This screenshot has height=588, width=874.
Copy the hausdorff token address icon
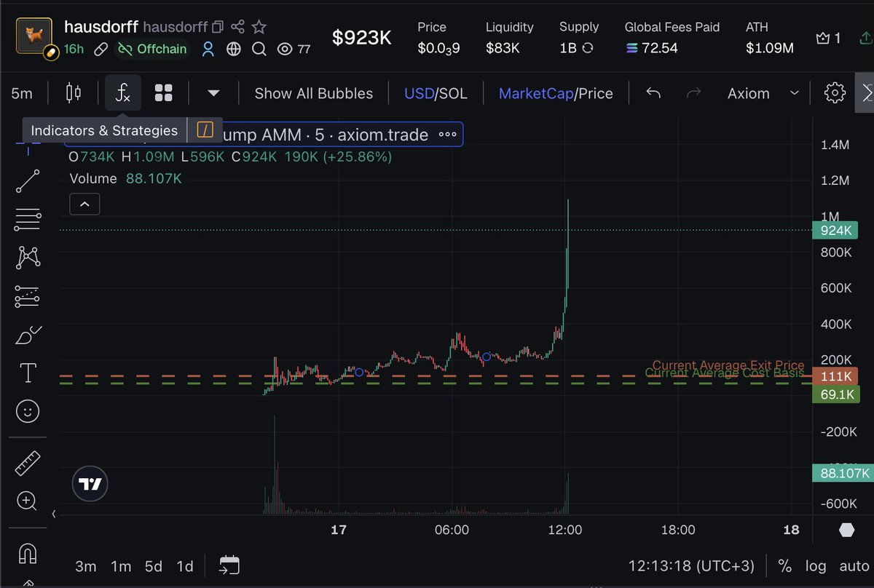point(217,28)
